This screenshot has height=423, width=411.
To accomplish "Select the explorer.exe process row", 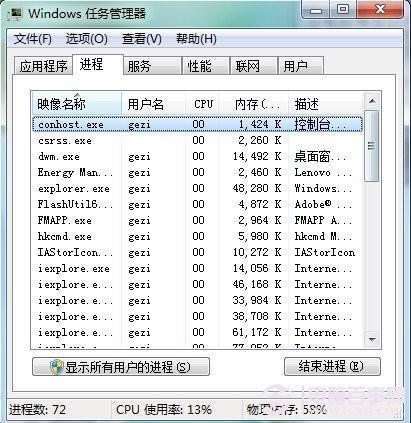I will [x=197, y=189].
